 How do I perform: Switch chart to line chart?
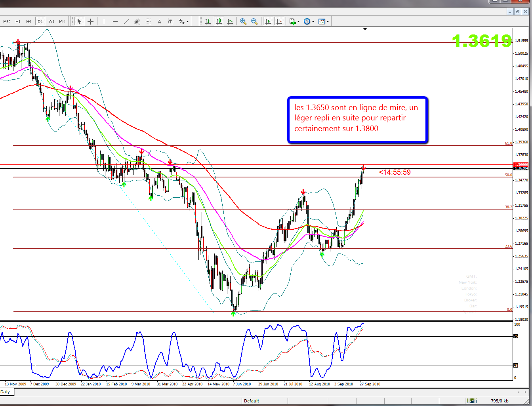coord(230,21)
